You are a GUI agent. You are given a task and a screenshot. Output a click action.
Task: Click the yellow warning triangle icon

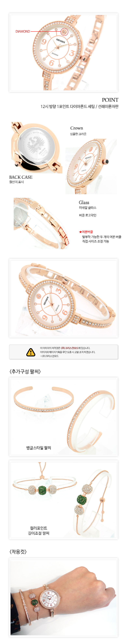pyautogui.click(x=31, y=352)
